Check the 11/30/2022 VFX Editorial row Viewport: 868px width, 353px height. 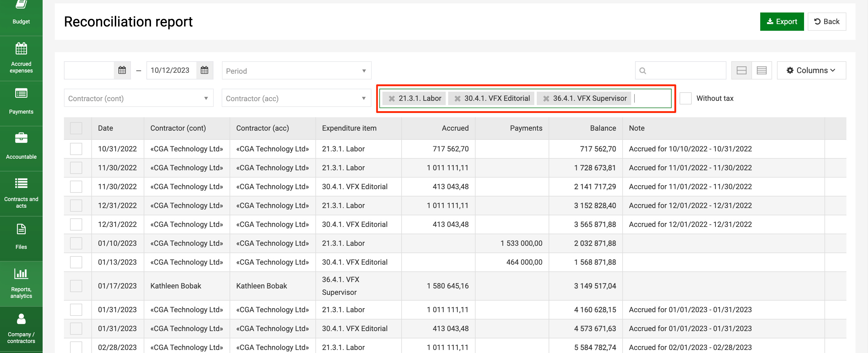click(x=76, y=186)
